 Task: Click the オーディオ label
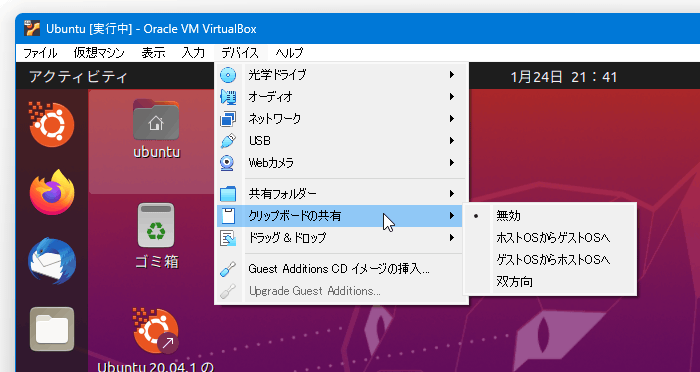tap(271, 97)
